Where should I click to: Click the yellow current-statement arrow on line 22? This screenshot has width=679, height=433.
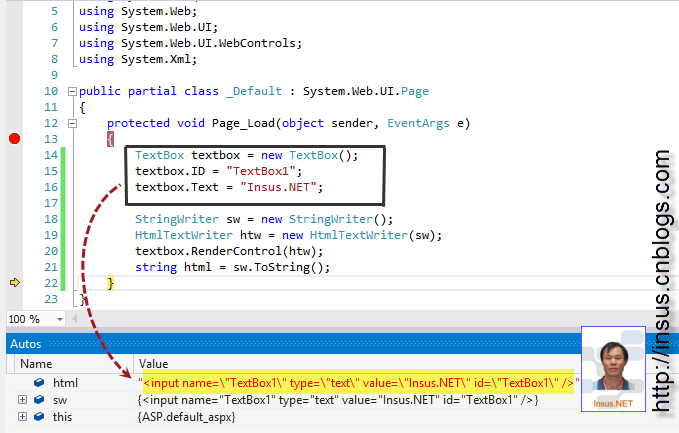[x=15, y=283]
